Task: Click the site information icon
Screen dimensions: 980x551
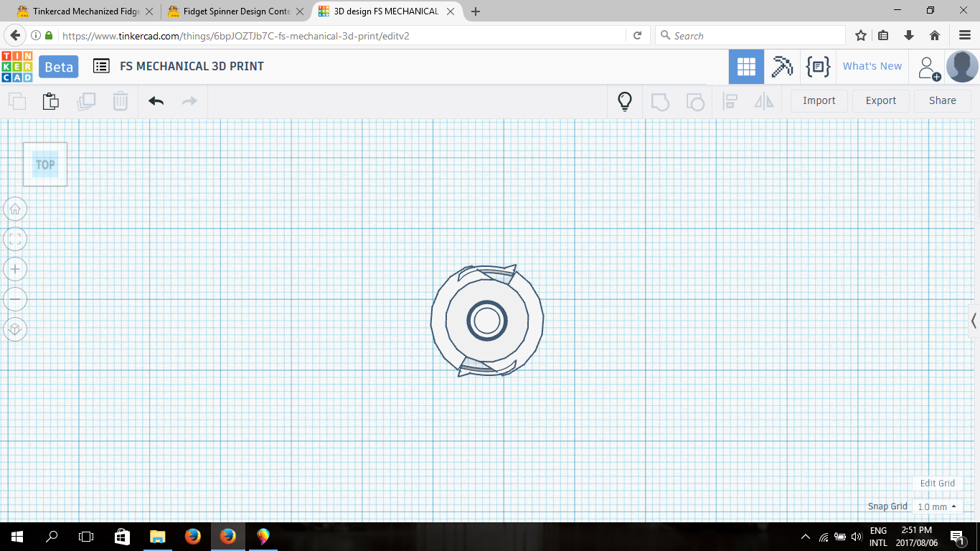Action: 36,36
